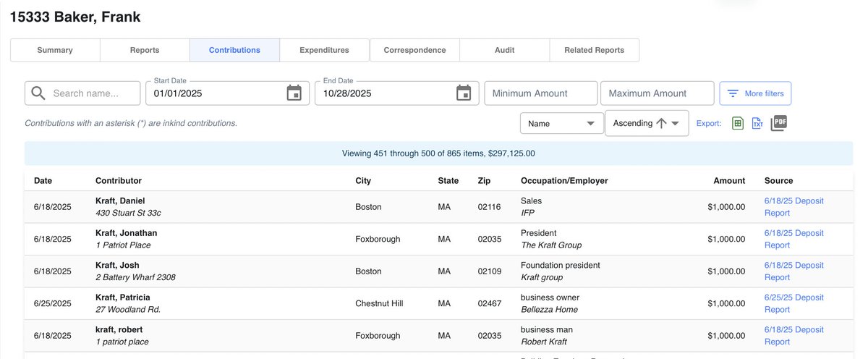Select contributor name kraft, robert
This screenshot has height=359, width=868.
pos(119,329)
